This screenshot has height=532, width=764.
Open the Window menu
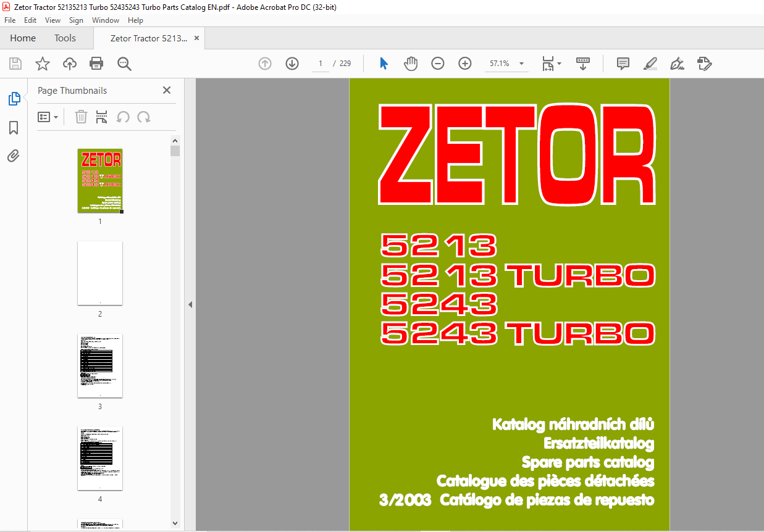(x=106, y=20)
